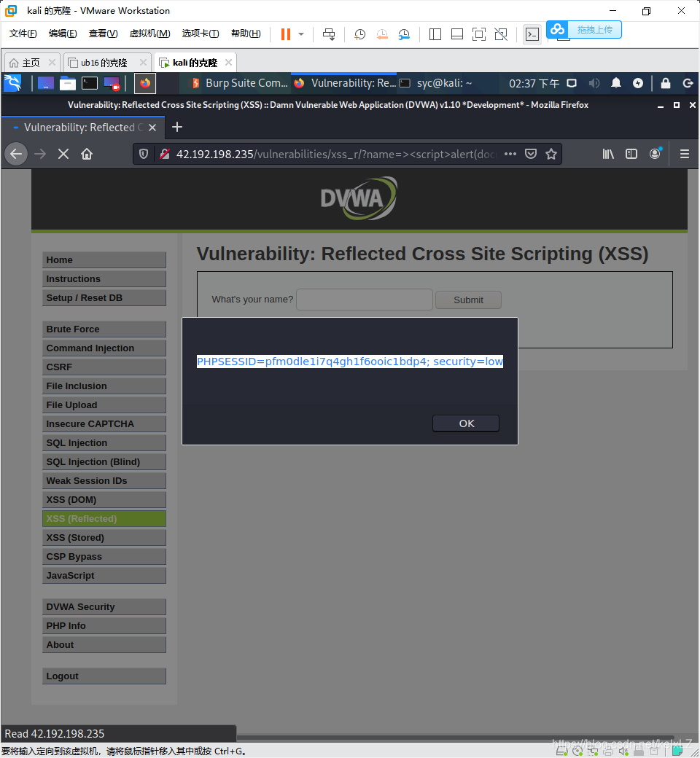Open the Kali file manager panel icon
Viewport: 700px width, 758px height.
point(68,84)
